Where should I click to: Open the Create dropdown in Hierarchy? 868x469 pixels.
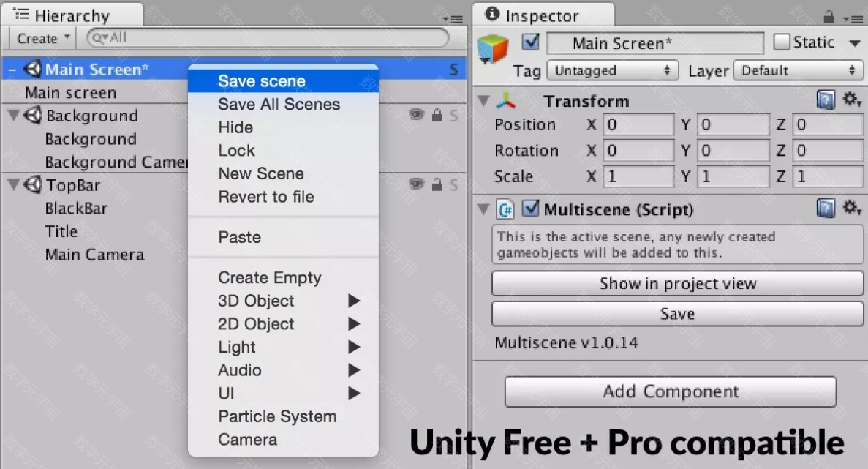tap(44, 38)
